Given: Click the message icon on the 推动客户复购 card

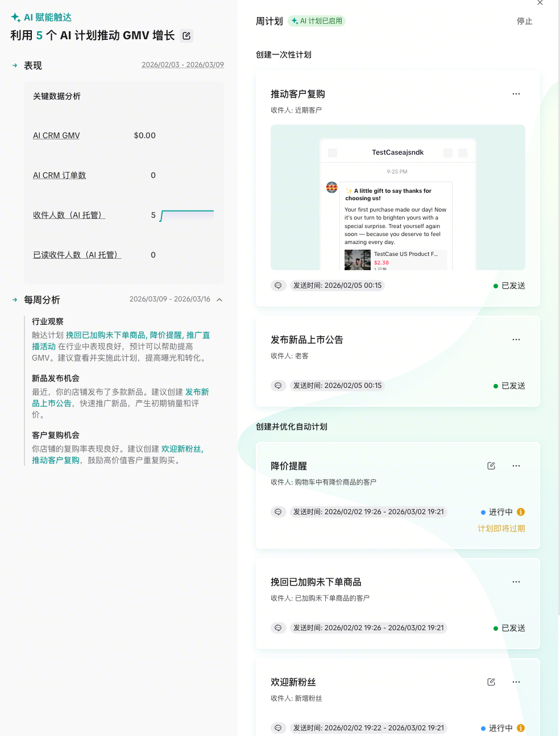Looking at the screenshot, I should click(278, 286).
